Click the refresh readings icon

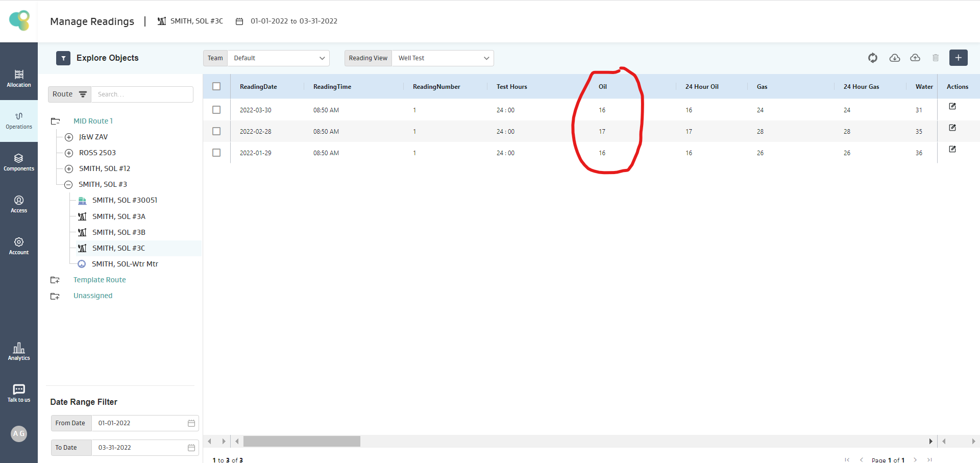pyautogui.click(x=873, y=58)
